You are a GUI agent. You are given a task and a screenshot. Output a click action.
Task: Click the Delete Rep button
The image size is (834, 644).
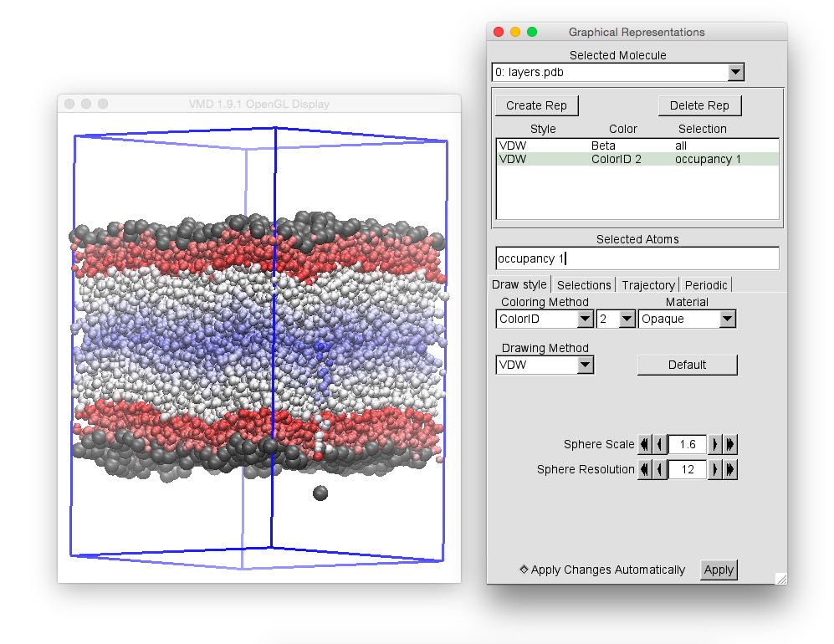pyautogui.click(x=699, y=105)
